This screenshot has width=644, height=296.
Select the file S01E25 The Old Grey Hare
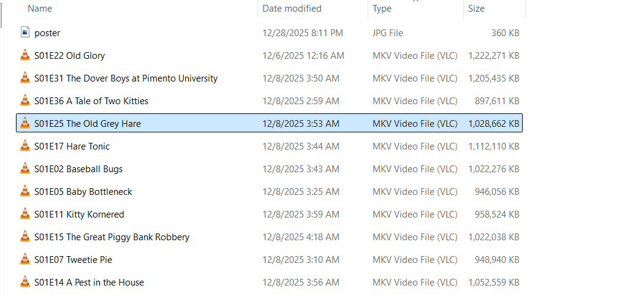coord(88,124)
